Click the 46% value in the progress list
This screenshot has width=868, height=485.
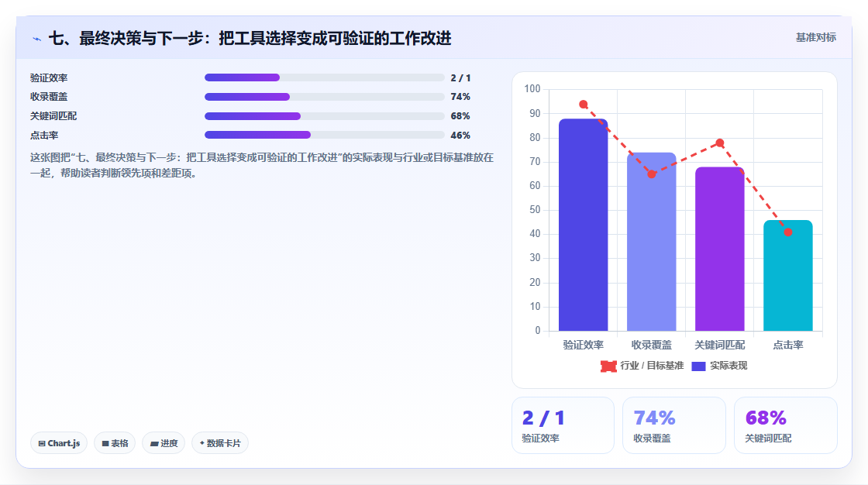[460, 135]
